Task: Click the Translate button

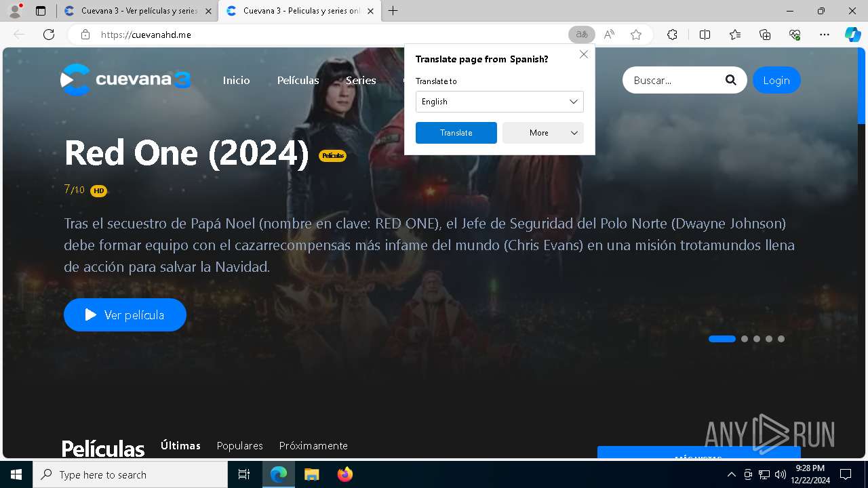Action: point(456,133)
